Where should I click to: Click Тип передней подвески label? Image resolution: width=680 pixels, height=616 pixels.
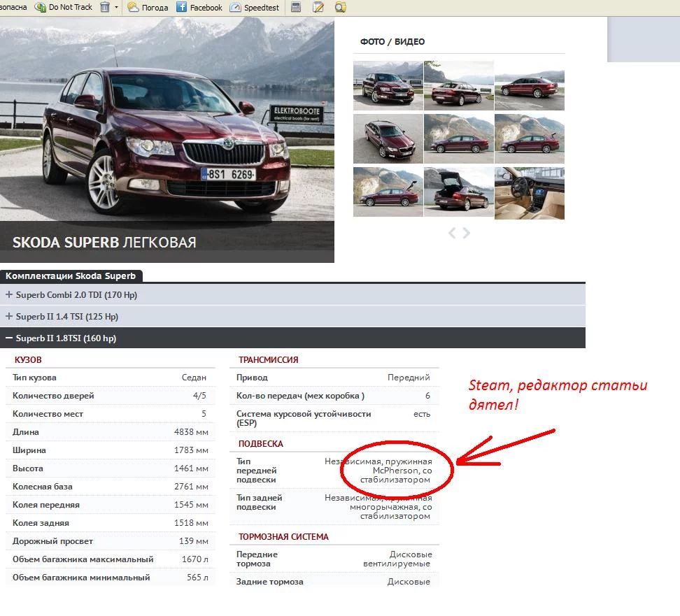pos(256,471)
